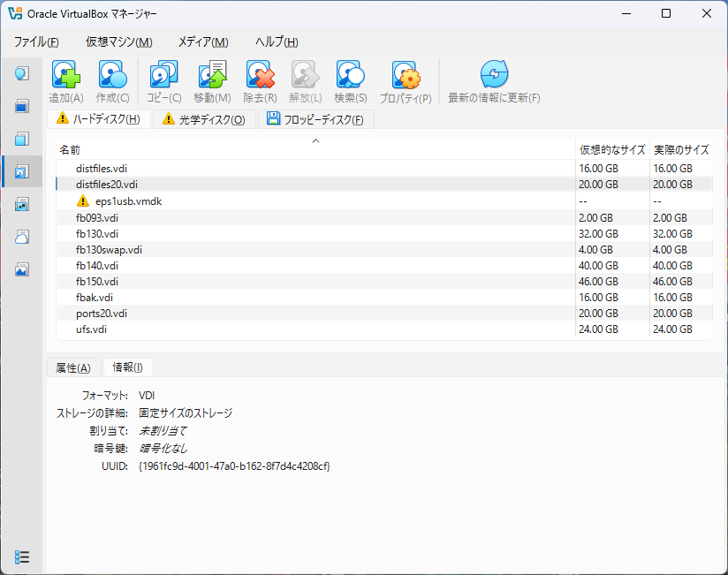Select the media manager sidebar icon
This screenshot has width=728, height=575.
pyautogui.click(x=22, y=171)
